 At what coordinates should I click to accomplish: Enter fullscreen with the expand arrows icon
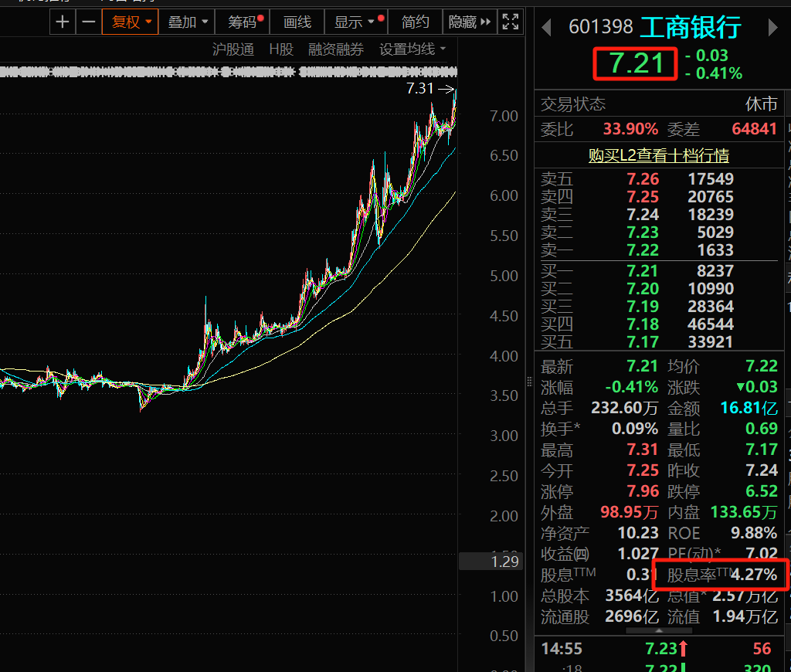(510, 22)
